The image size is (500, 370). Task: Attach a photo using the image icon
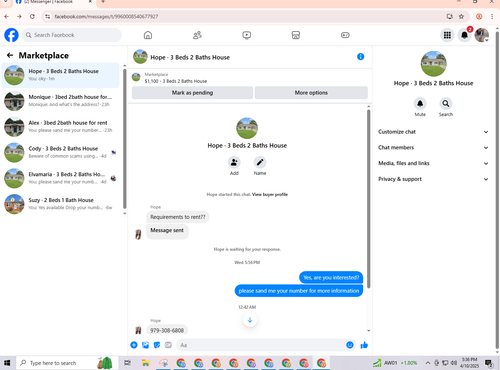coord(145,345)
